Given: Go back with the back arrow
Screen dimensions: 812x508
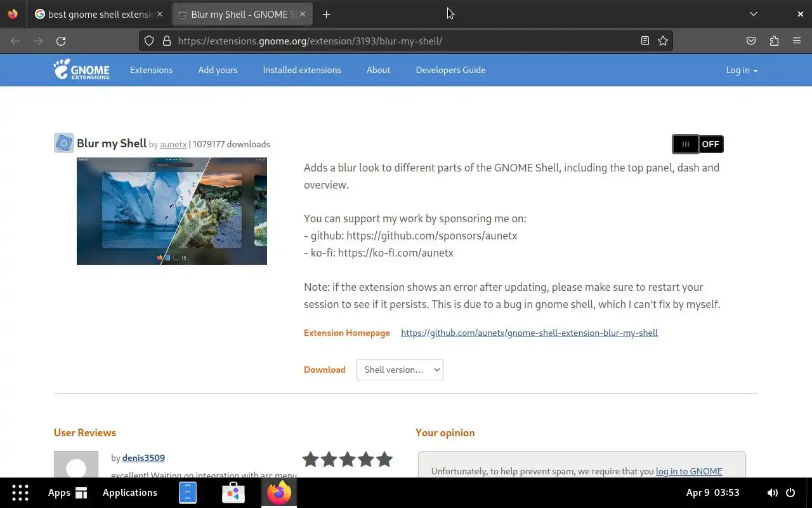Looking at the screenshot, I should point(15,41).
